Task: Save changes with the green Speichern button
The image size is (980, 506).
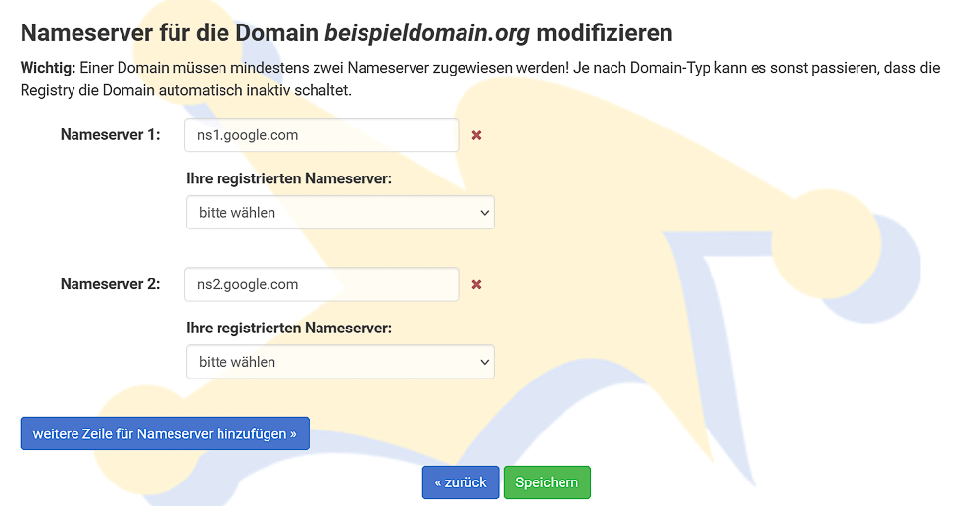Action: click(x=547, y=482)
